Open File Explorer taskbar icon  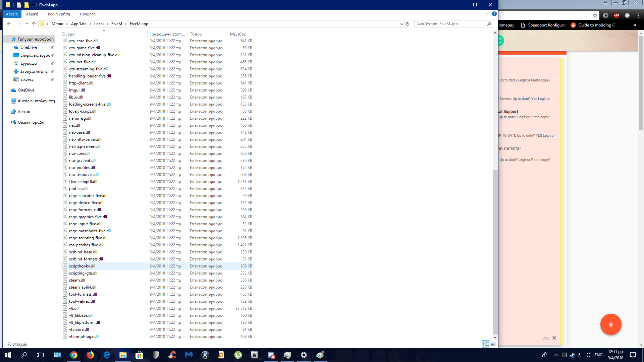[x=123, y=355]
